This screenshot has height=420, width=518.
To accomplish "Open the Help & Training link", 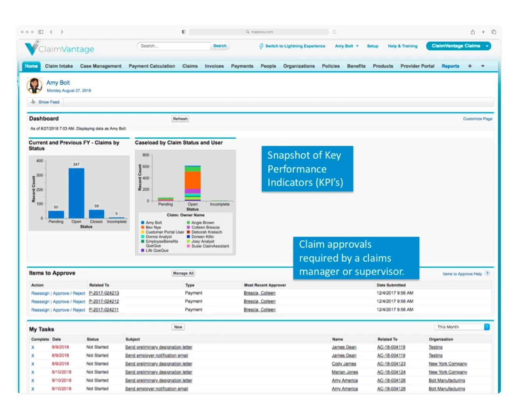I will pyautogui.click(x=403, y=46).
